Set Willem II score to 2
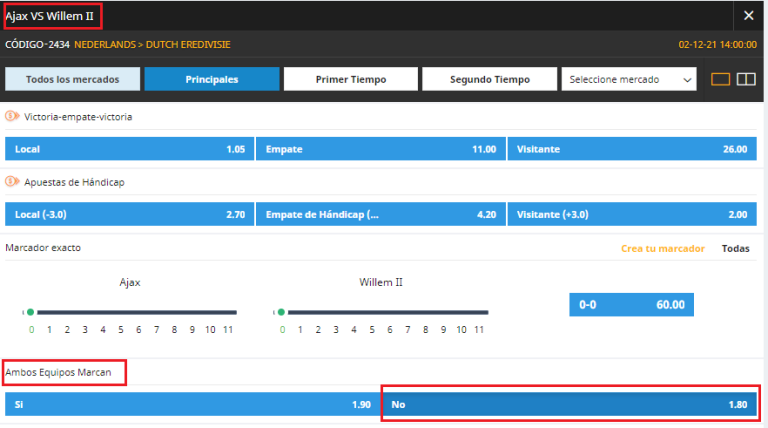 tap(318, 330)
